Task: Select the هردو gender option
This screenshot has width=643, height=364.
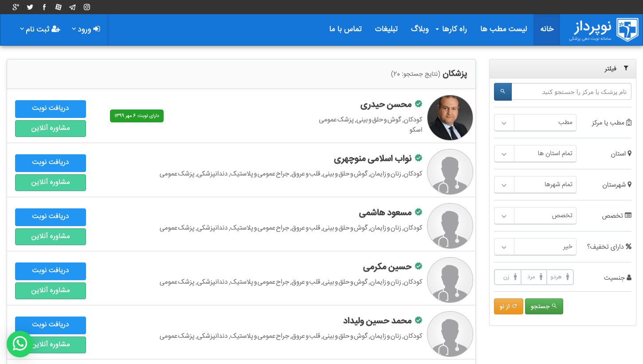Action: (560, 277)
